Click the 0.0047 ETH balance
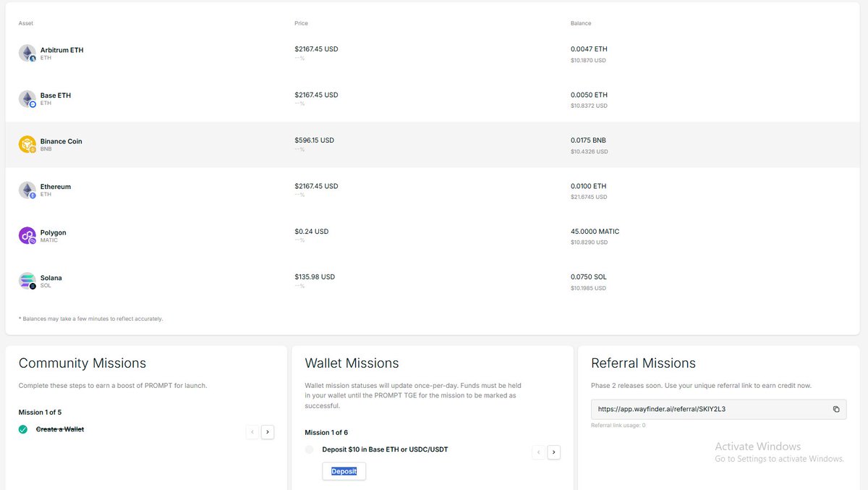Viewport: 868px width, 490px height. (x=589, y=49)
